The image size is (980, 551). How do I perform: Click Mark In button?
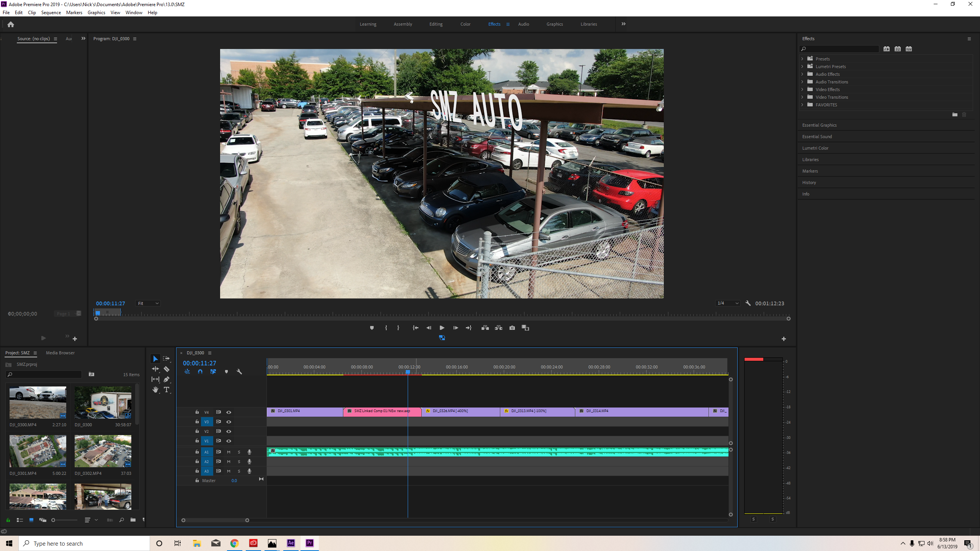click(x=386, y=328)
